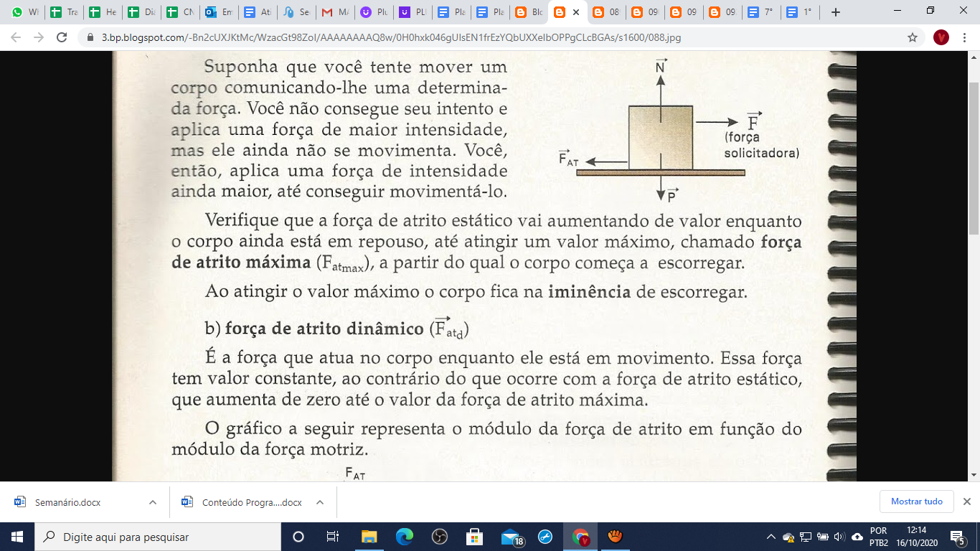This screenshot has width=980, height=551.
Task: Go forward to the next page
Action: click(x=39, y=37)
